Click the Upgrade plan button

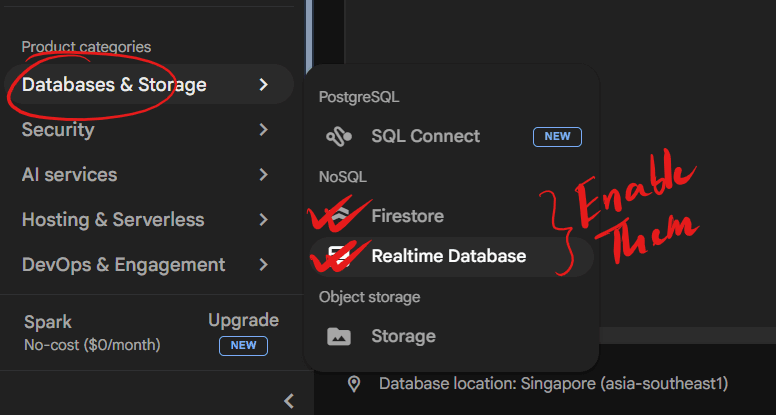(243, 320)
